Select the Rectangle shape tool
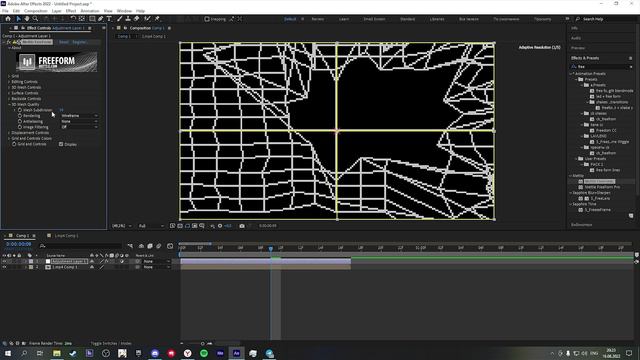Screen dimensions: 640x360 pos(92,19)
